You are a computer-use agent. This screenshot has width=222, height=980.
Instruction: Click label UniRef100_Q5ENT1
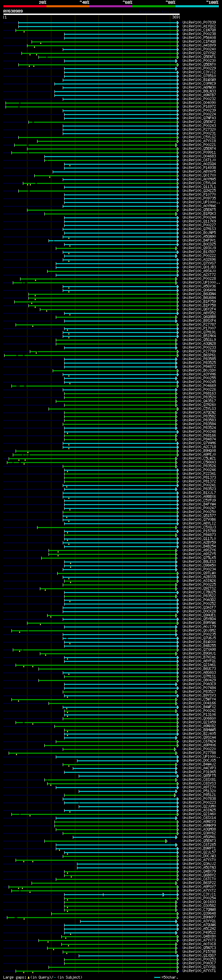pyautogui.click(x=199, y=57)
